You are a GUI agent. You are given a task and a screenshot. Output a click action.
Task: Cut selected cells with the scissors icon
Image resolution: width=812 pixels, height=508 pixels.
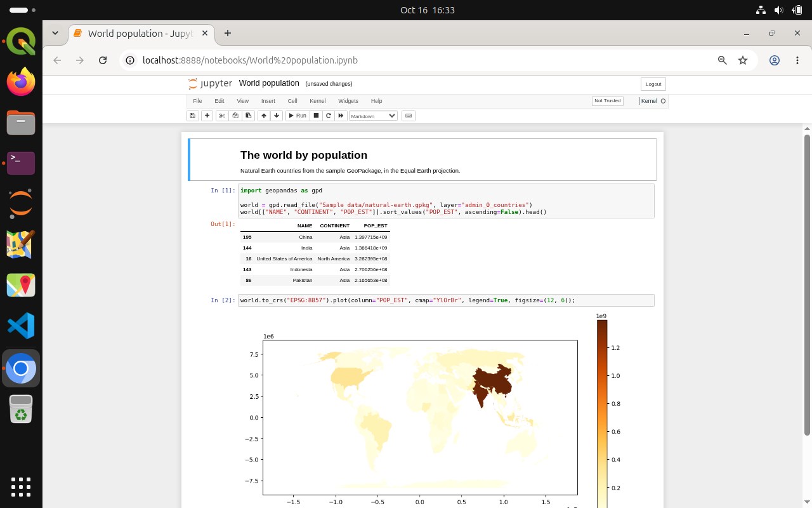(x=222, y=116)
